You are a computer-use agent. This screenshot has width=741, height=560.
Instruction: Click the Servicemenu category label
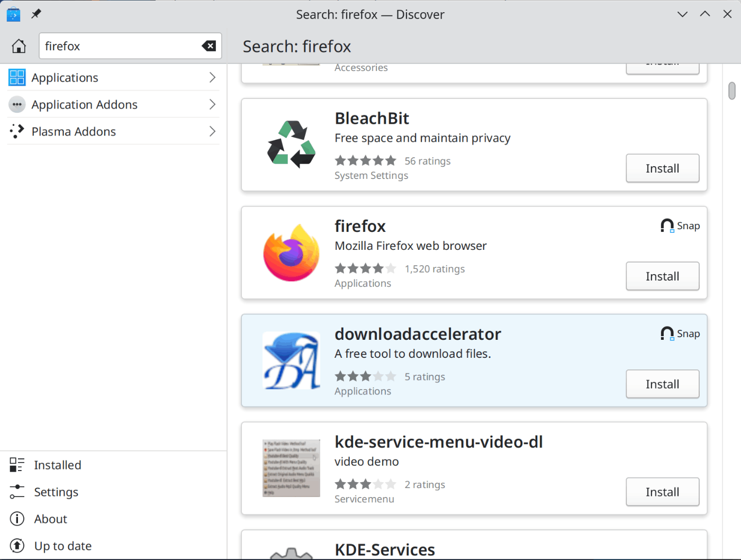point(364,499)
